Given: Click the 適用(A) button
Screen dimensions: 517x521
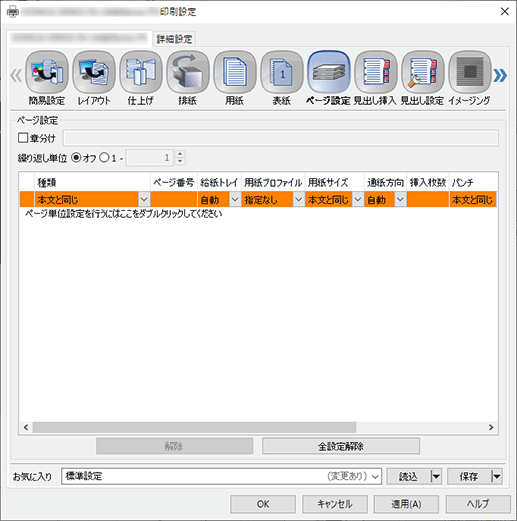Looking at the screenshot, I should tap(406, 504).
